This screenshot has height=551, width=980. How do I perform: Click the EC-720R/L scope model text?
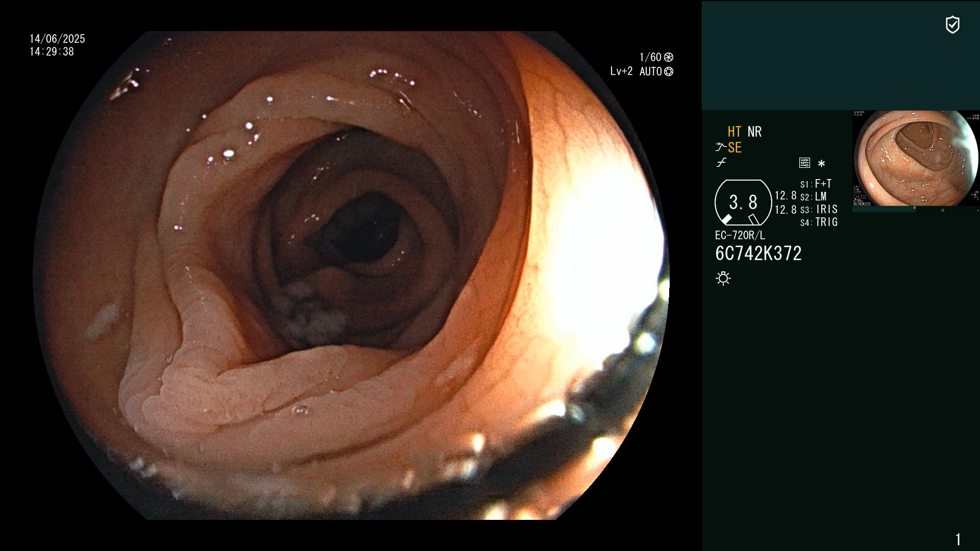pos(740,235)
